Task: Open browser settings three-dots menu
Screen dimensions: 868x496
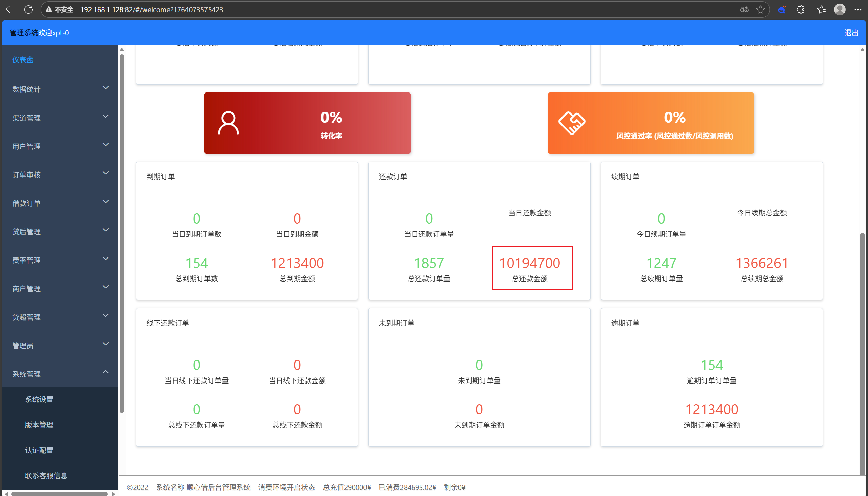Action: pos(858,9)
